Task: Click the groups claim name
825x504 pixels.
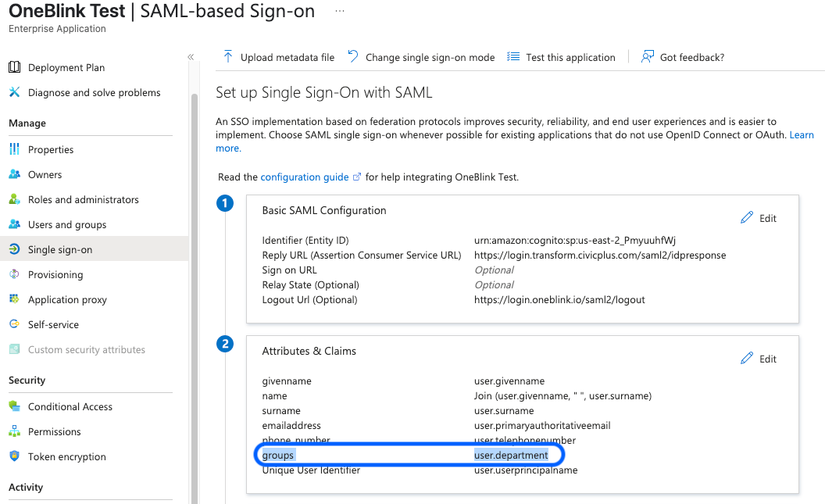Action: [x=278, y=455]
